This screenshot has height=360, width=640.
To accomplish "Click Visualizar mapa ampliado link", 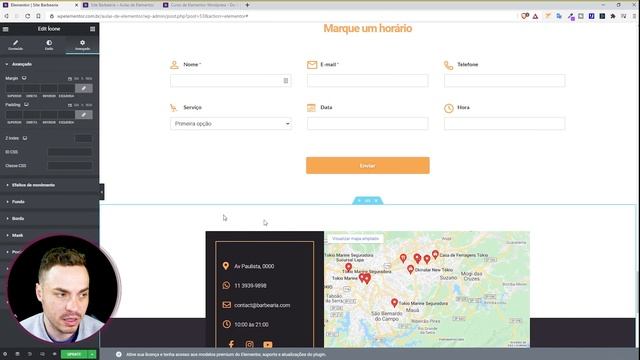I will [x=356, y=238].
